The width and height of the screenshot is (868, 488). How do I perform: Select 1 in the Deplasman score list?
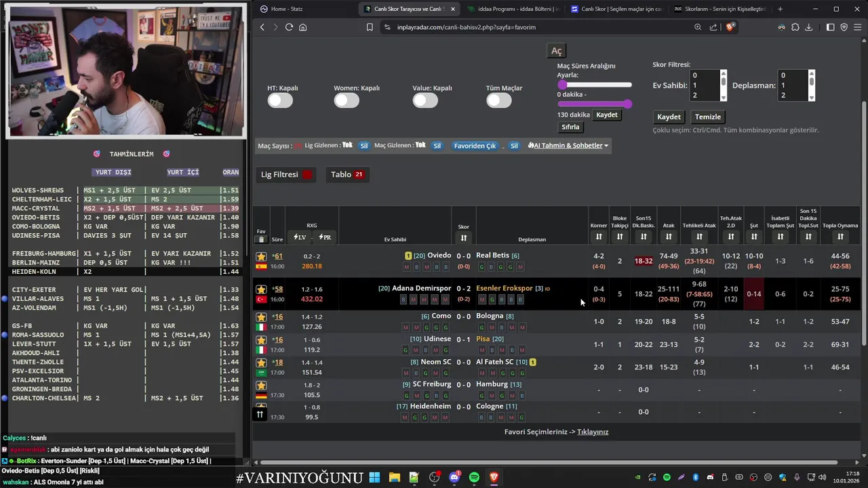[x=793, y=85]
